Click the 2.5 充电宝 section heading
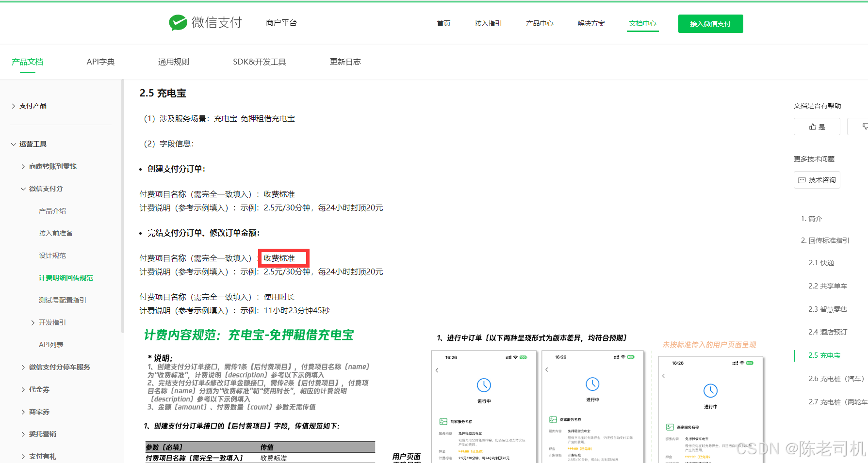The height and width of the screenshot is (463, 868). [163, 93]
